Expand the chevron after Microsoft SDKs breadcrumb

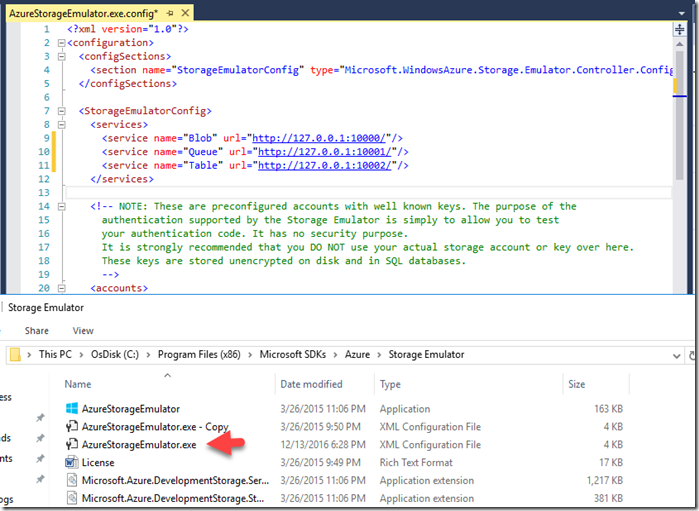point(335,355)
